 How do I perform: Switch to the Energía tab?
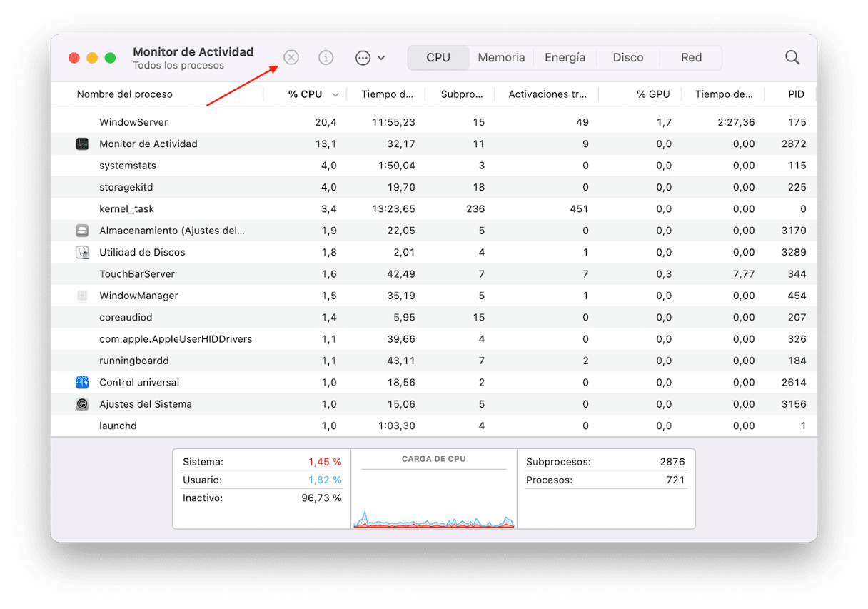565,58
